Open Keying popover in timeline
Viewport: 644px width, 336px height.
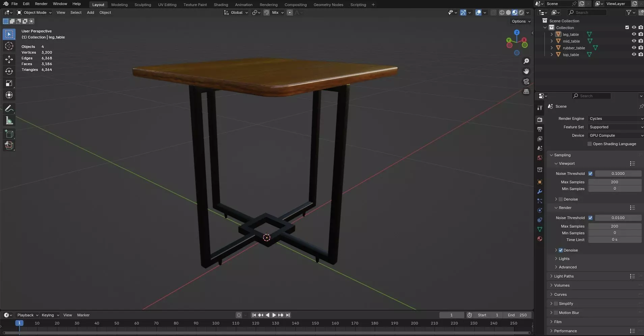[50, 315]
